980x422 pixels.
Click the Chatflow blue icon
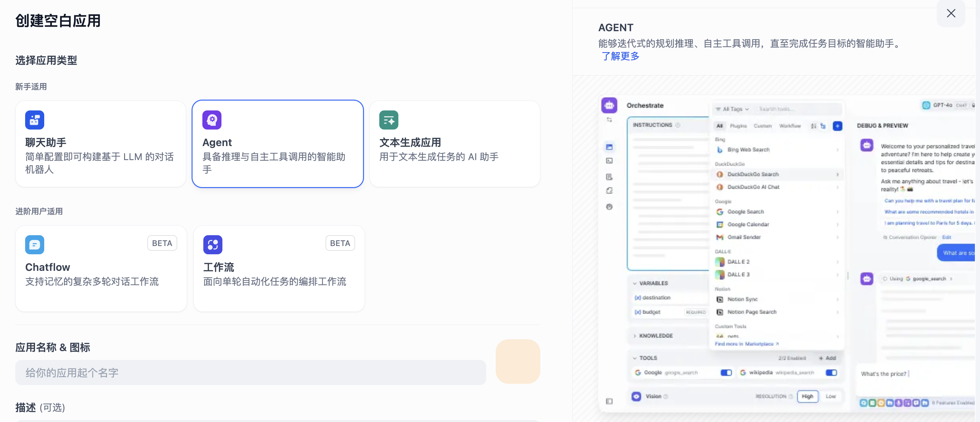click(x=35, y=245)
